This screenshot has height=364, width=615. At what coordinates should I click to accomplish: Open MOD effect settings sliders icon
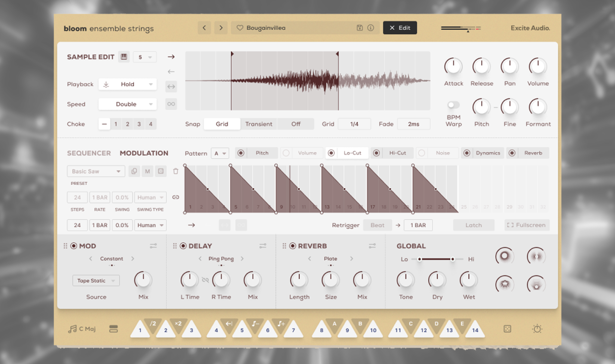(x=153, y=246)
